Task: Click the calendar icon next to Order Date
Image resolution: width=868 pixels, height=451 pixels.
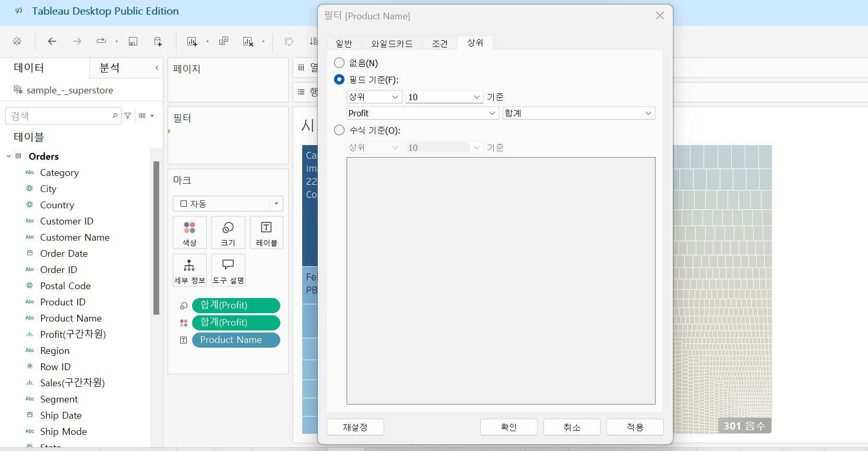Action: click(30, 253)
